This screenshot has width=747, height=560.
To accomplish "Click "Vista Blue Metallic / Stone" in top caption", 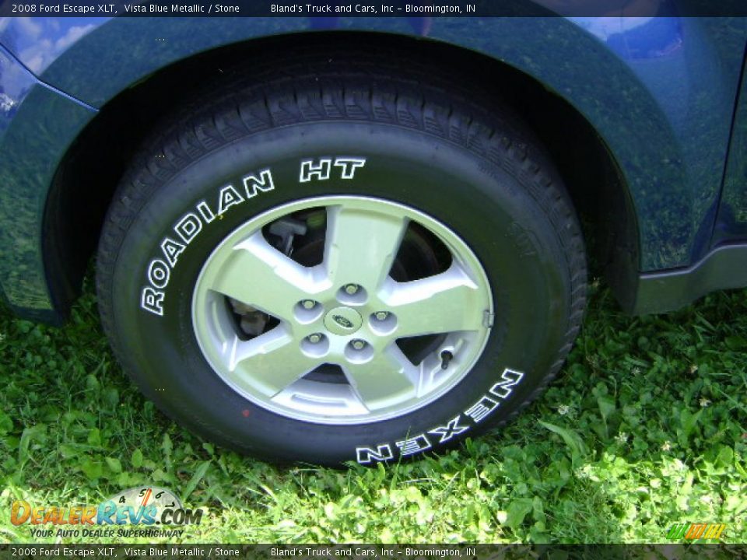I will click(x=181, y=8).
